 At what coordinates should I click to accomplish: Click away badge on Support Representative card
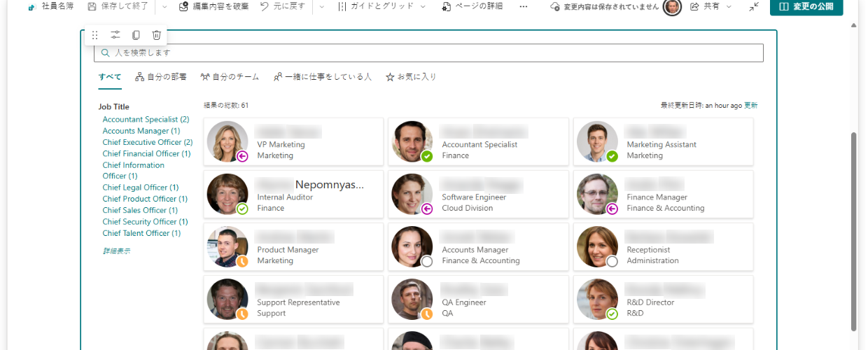point(242,314)
